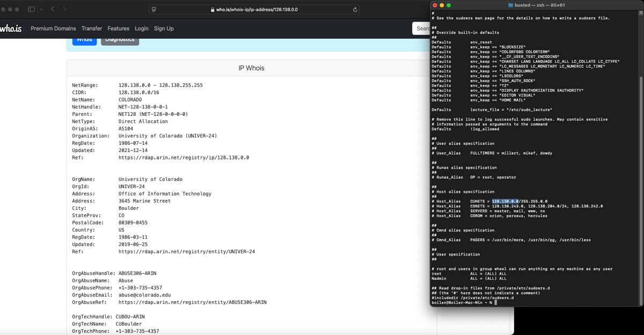Switch to the Whois tab

point(84,39)
